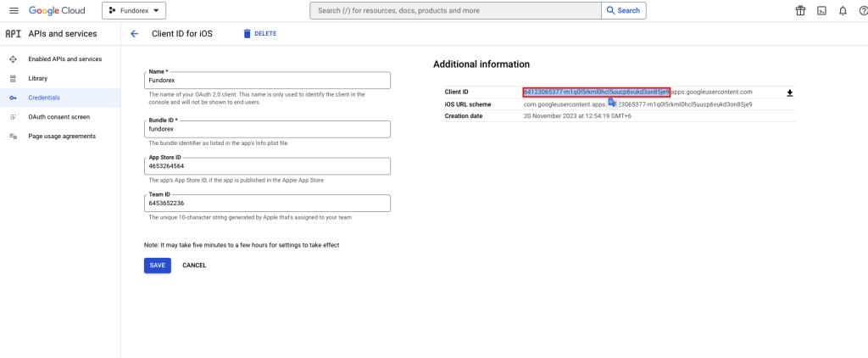This screenshot has width=868, height=358.
Task: Open the Fundorex project selector dropdown
Action: click(134, 10)
